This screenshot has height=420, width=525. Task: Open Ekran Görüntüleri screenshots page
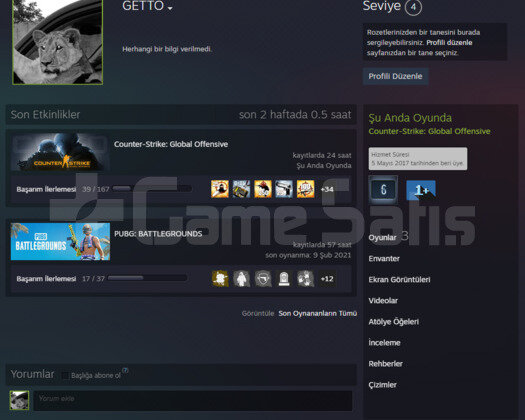coord(399,280)
